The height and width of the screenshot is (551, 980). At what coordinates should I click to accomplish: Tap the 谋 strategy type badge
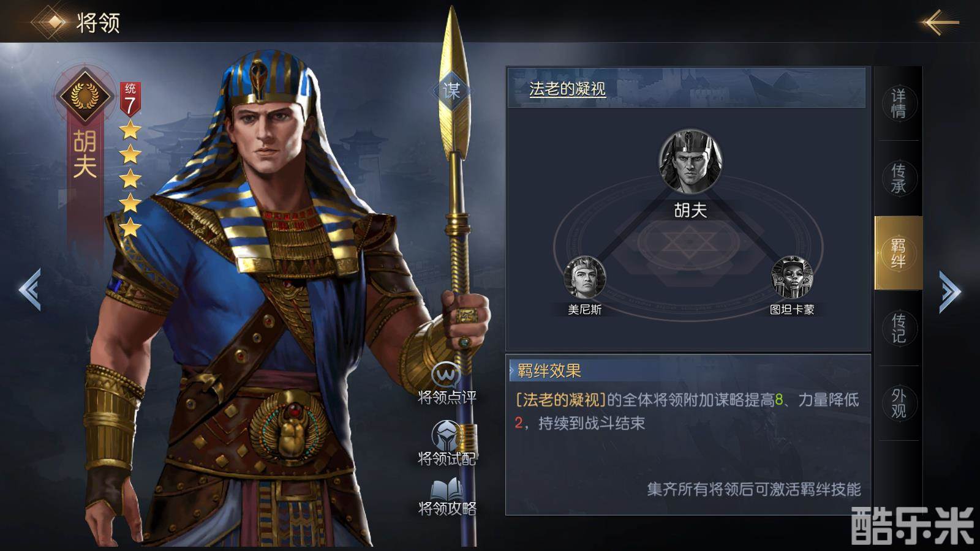451,91
